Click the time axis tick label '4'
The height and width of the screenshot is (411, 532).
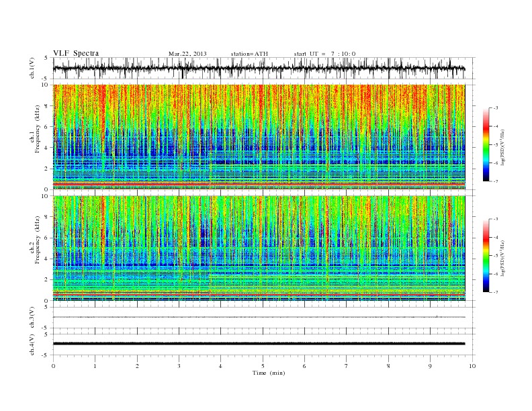[220, 366]
